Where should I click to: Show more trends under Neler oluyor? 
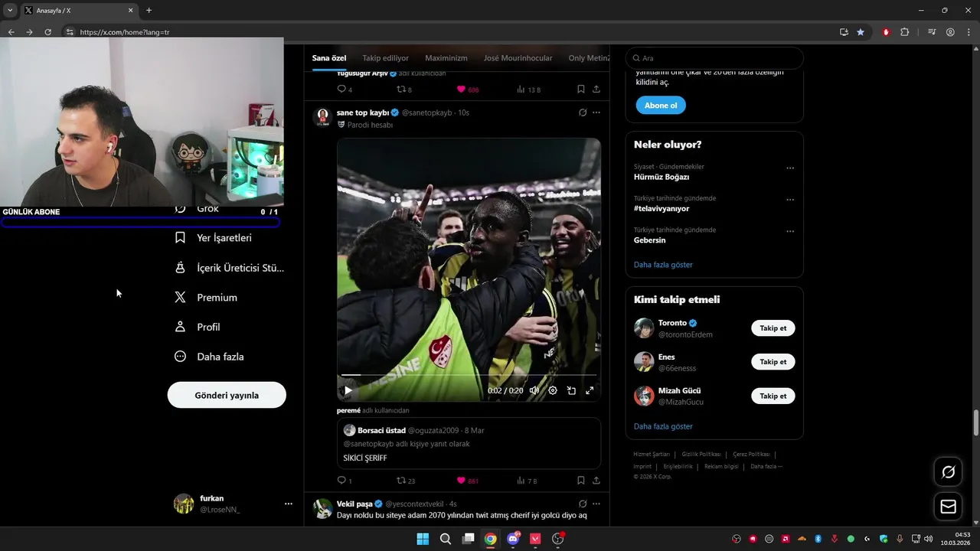pyautogui.click(x=663, y=265)
